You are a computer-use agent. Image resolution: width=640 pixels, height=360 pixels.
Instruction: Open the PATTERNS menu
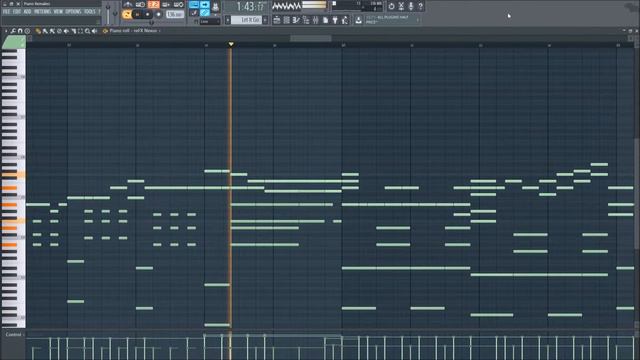(x=42, y=12)
